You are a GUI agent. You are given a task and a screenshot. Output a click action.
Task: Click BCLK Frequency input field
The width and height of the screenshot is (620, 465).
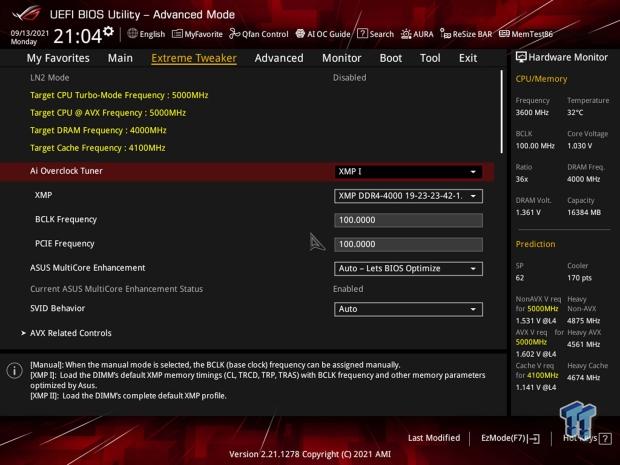point(408,220)
